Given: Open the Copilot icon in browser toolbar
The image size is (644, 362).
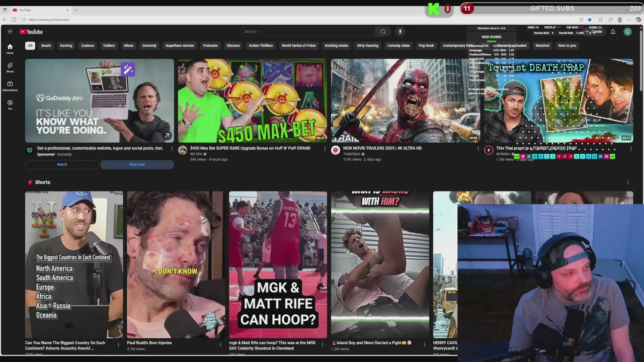Looking at the screenshot, I should tap(638, 20).
